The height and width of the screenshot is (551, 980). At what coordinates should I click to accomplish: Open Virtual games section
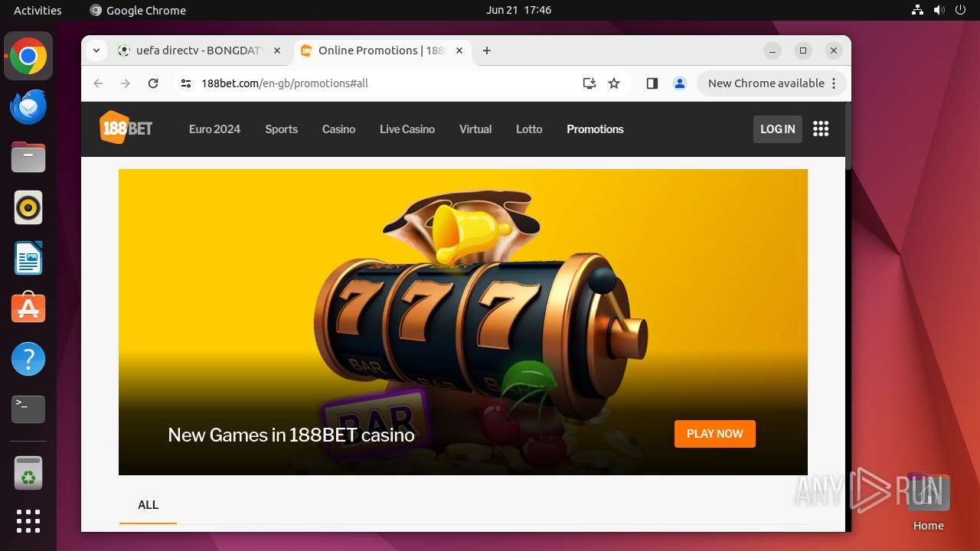(x=475, y=129)
